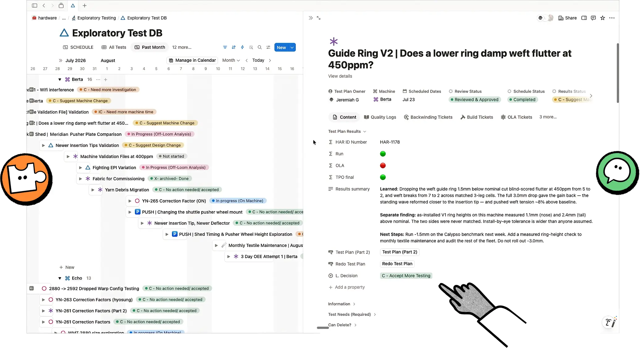Open the New button dropdown arrow
Viewport: 644px width, 350px height.
(292, 47)
